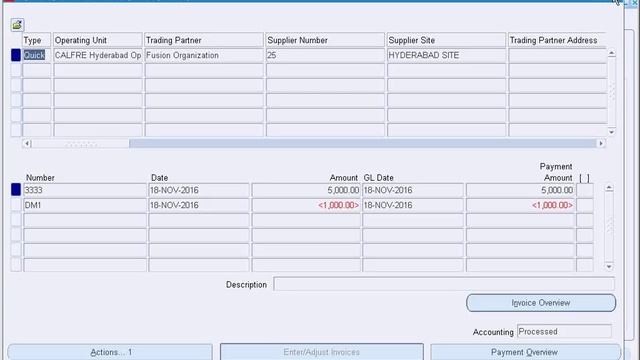This screenshot has height=360, width=640.
Task: Click the horizontal scrollbar right arrow
Action: (x=601, y=143)
